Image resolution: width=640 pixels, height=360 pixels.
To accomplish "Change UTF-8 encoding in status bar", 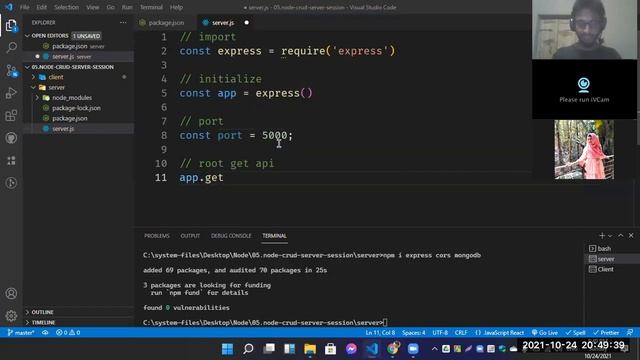I will [x=440, y=333].
